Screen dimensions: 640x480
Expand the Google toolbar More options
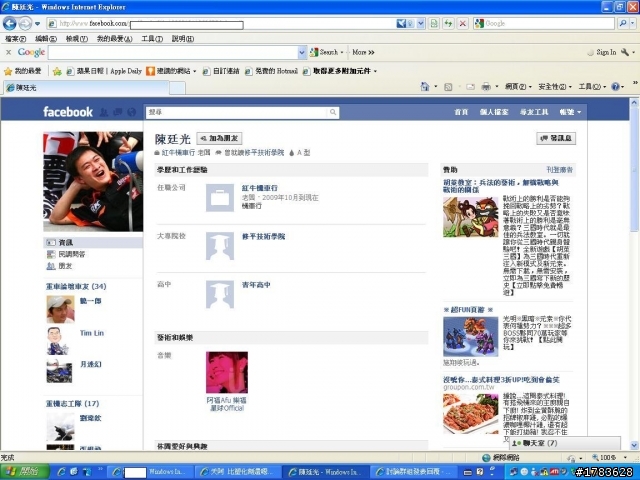[x=363, y=52]
